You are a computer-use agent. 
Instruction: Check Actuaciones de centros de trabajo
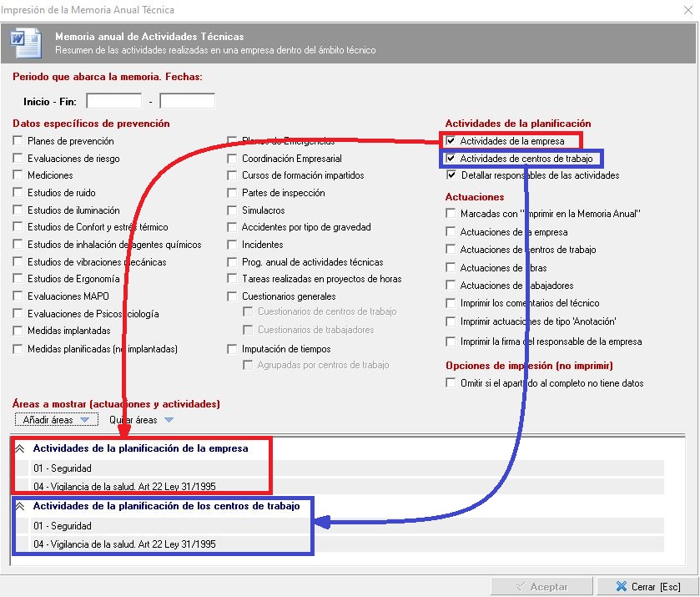coord(451,249)
